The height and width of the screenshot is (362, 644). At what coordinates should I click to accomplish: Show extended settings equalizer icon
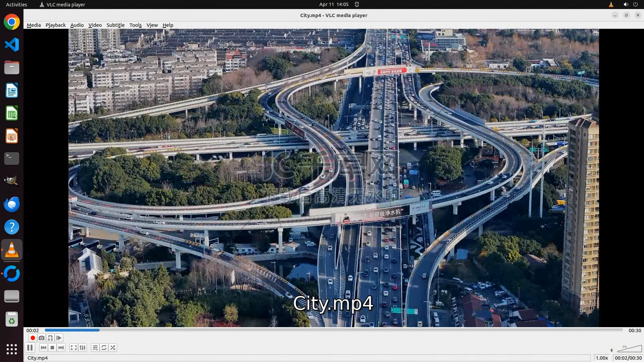(x=83, y=348)
